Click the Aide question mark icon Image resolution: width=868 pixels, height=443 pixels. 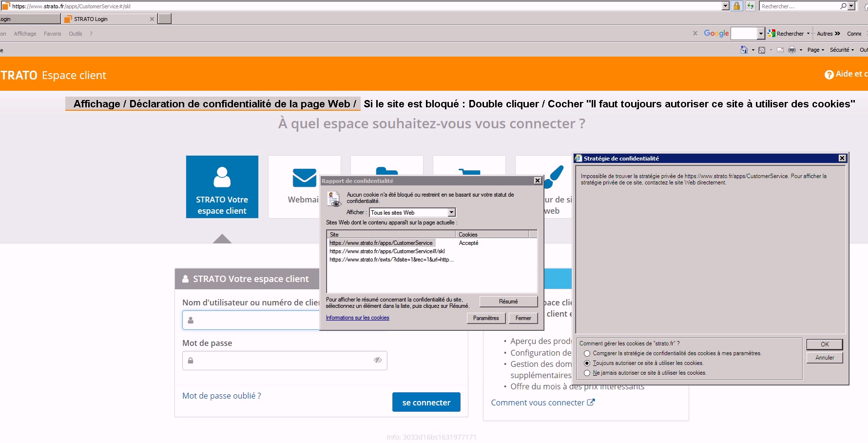[x=829, y=75]
